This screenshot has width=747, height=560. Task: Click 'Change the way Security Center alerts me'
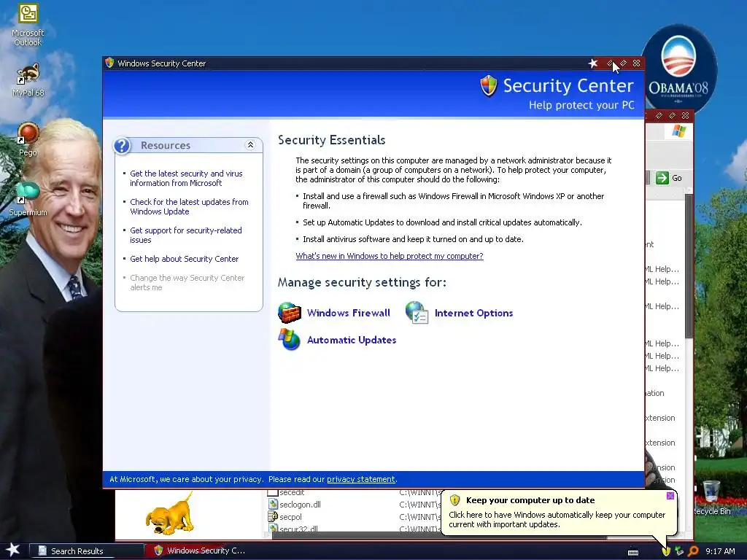pyautogui.click(x=187, y=282)
